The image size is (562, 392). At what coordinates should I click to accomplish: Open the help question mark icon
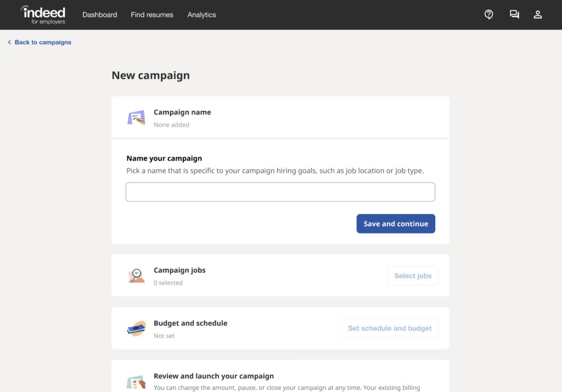(488, 14)
